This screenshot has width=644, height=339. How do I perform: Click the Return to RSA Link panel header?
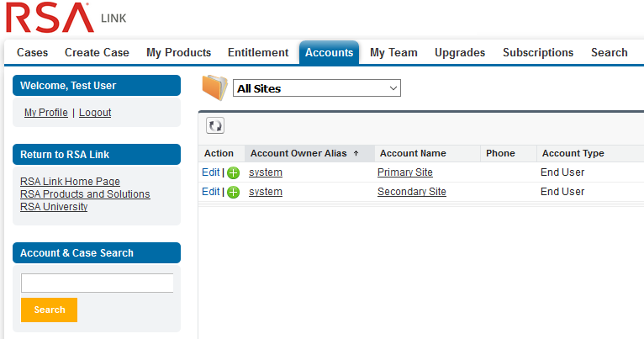(97, 155)
